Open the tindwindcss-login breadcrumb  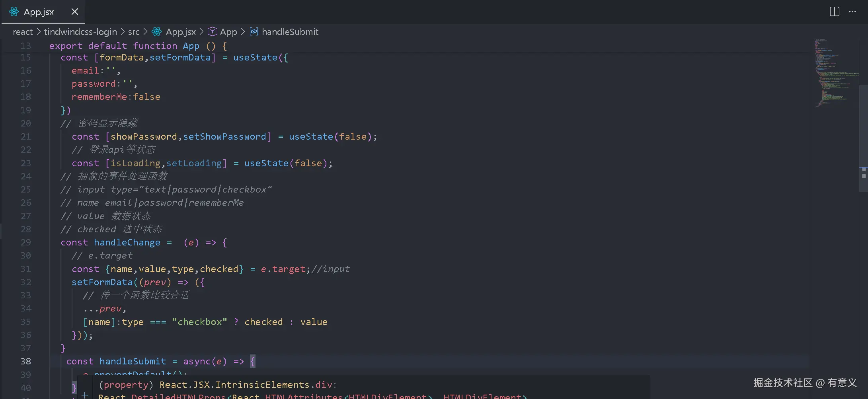coord(80,32)
